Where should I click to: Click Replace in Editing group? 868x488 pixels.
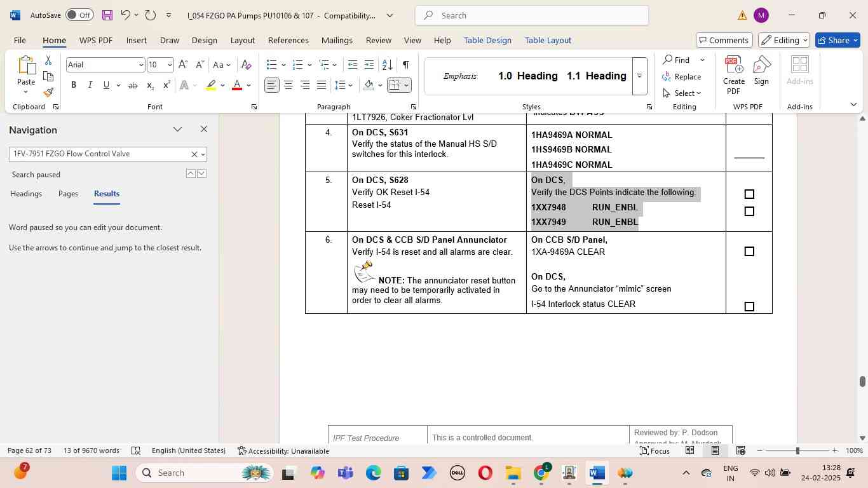681,77
